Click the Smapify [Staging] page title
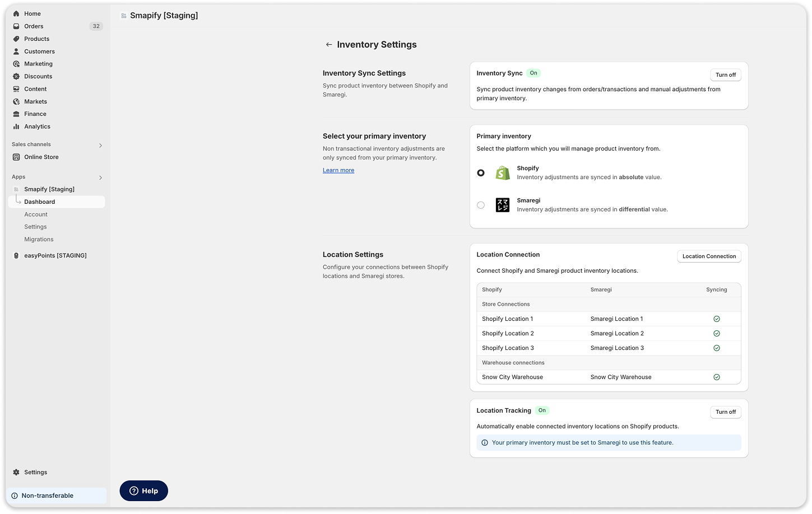 tap(164, 16)
